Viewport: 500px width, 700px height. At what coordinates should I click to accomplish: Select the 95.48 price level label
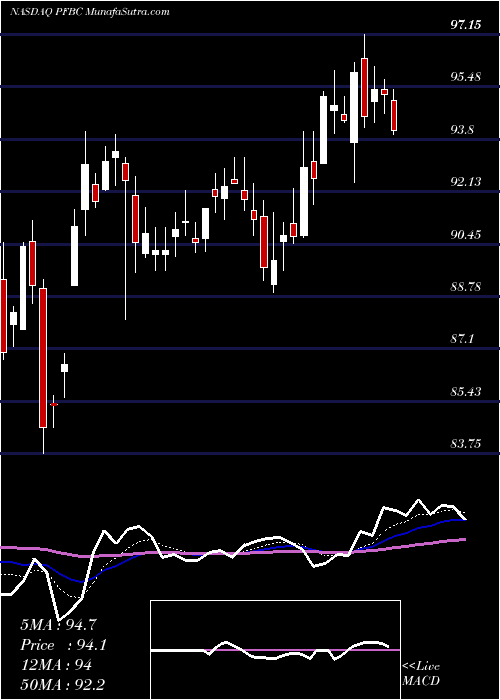click(466, 77)
